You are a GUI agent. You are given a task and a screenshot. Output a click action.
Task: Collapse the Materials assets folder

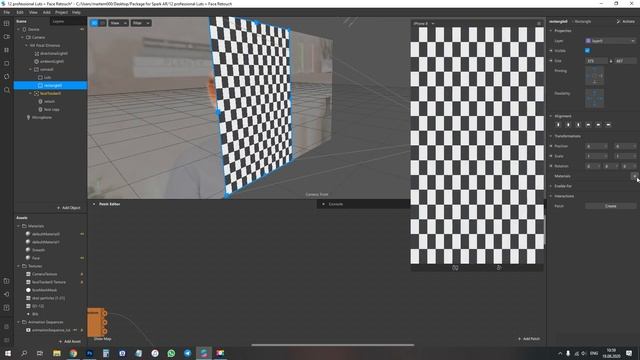18,226
